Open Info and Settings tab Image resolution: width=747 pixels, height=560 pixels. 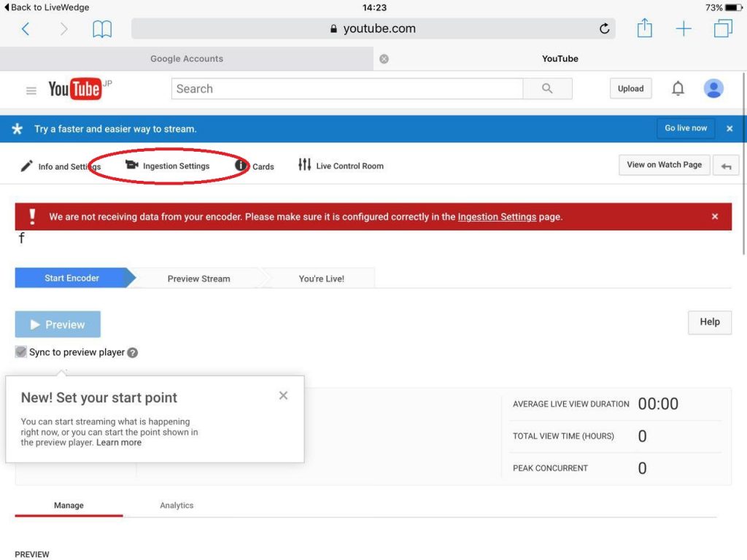click(x=61, y=166)
